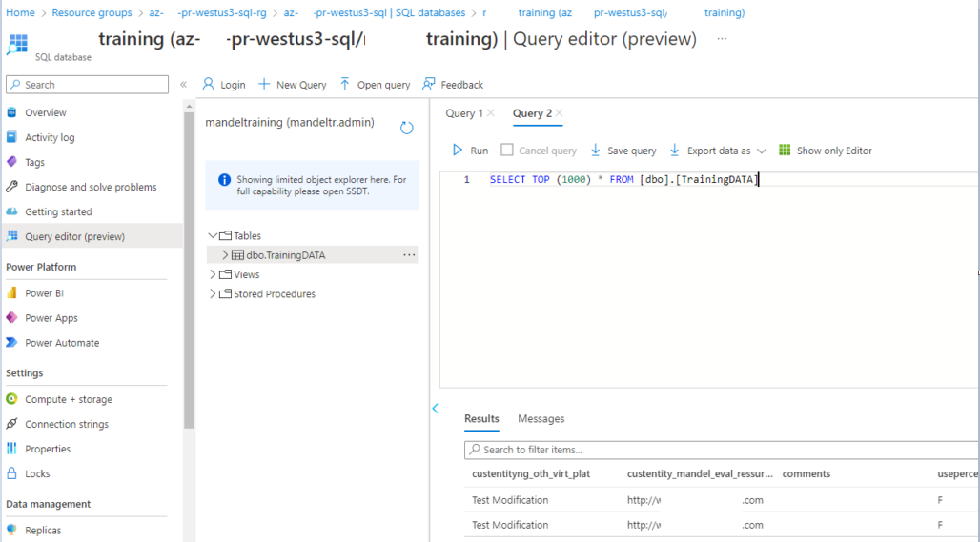Image resolution: width=980 pixels, height=542 pixels.
Task: Open the westus3-sql-rg breadcrumb link
Action: (208, 12)
